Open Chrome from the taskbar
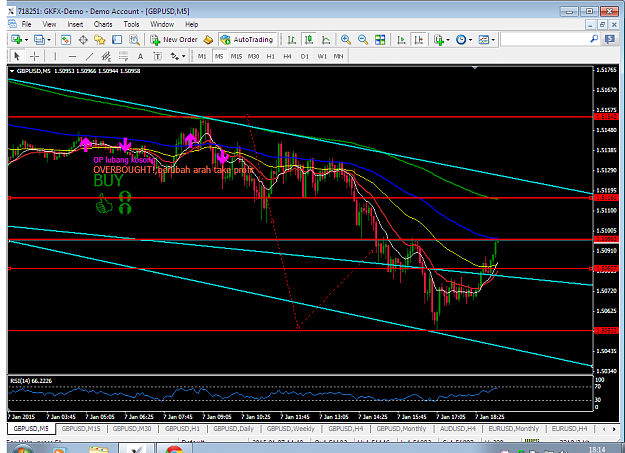The image size is (625, 453). click(x=174, y=449)
